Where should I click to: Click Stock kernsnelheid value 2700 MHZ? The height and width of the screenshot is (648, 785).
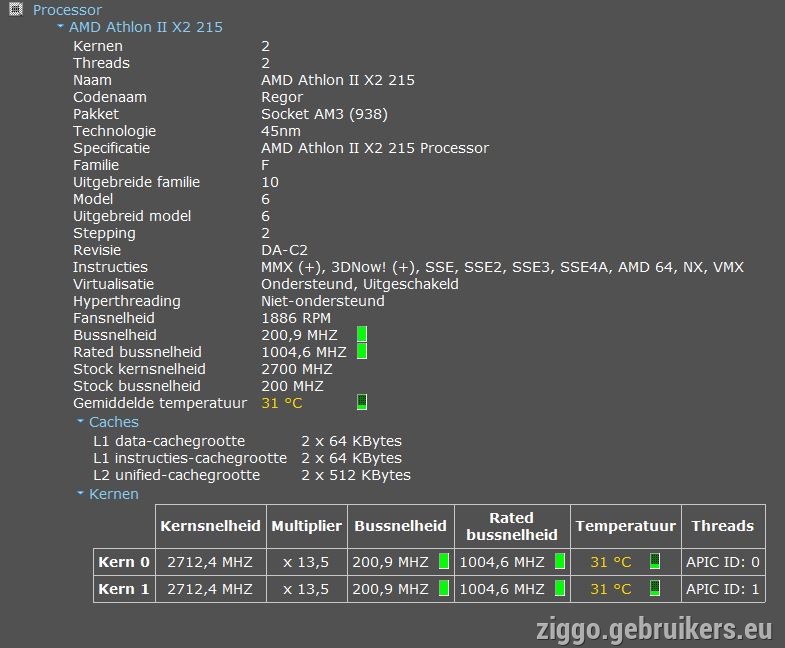[297, 369]
